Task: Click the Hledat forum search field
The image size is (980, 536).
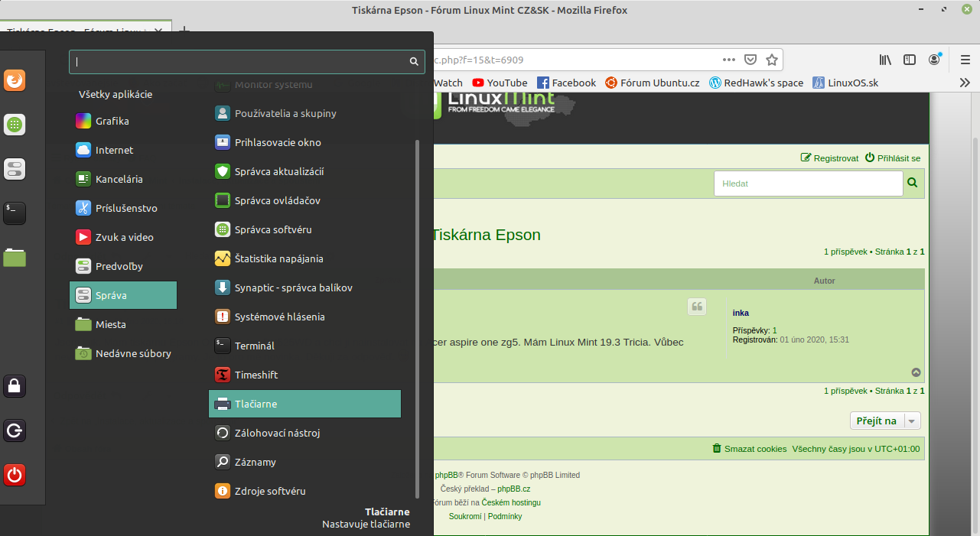Action: (808, 184)
